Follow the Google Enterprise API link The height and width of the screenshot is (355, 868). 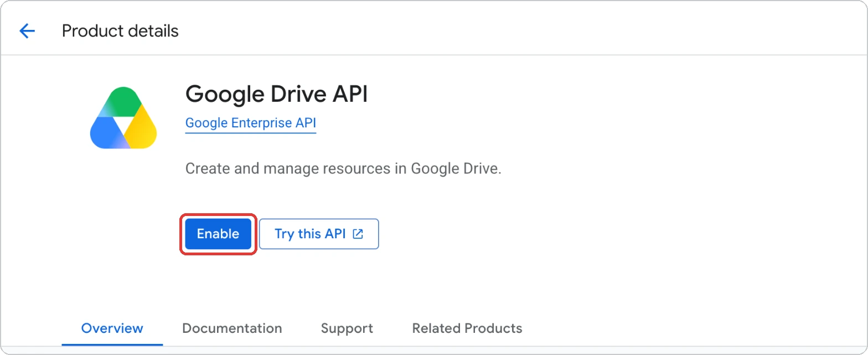[251, 123]
